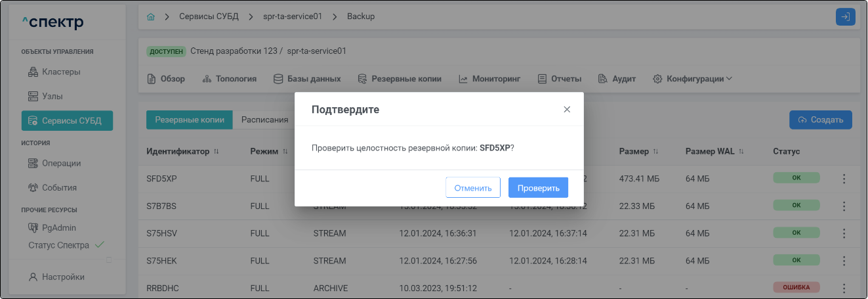Viewport: 868px width, 299px height.
Task: Close the confirmation dialog with X
Action: (567, 110)
